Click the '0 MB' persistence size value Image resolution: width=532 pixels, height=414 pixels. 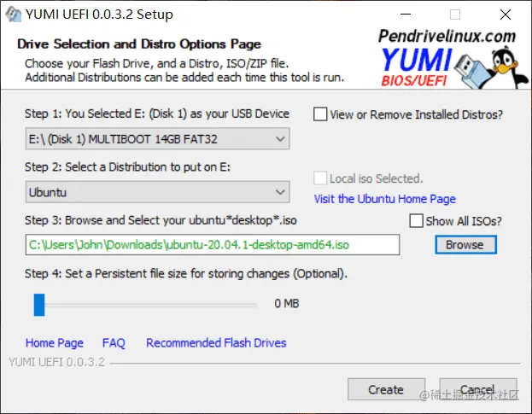click(x=287, y=304)
